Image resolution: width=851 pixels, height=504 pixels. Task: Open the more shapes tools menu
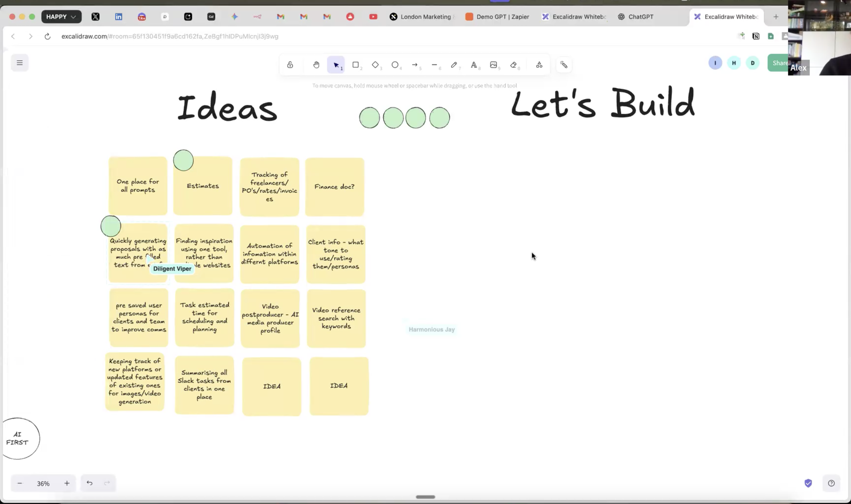click(x=539, y=65)
